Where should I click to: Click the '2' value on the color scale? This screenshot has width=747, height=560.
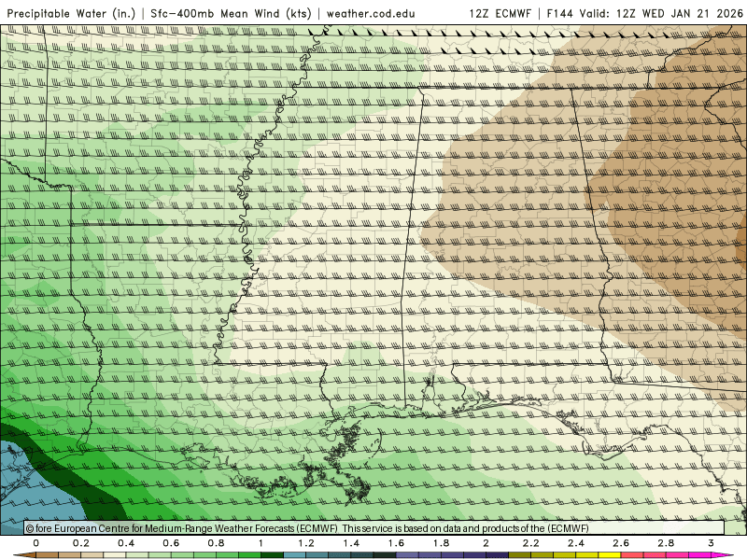click(486, 543)
